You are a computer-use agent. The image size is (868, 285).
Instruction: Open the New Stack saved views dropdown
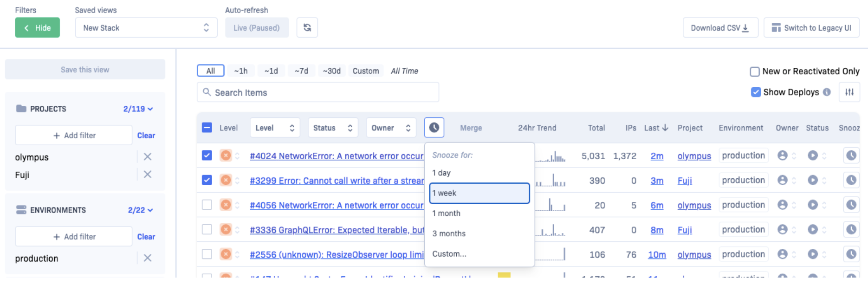(146, 28)
